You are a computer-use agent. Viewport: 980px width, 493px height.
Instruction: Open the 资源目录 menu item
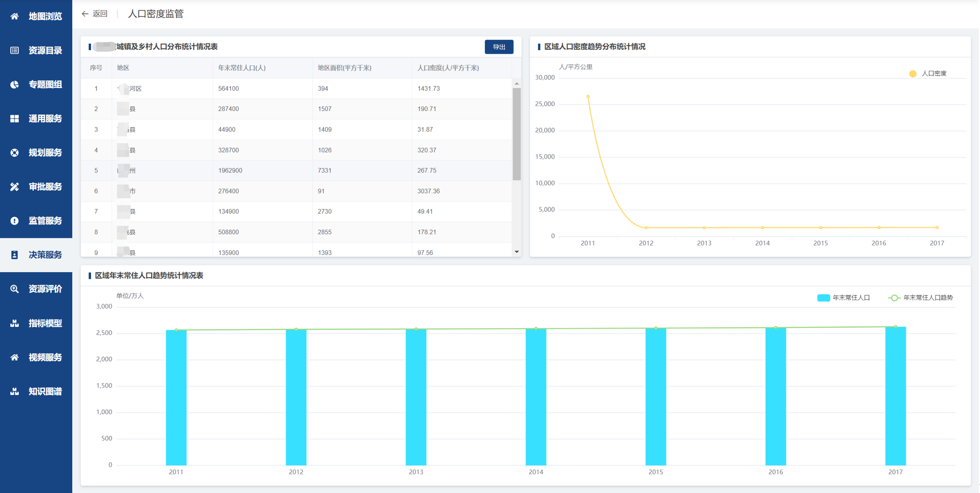click(x=36, y=50)
